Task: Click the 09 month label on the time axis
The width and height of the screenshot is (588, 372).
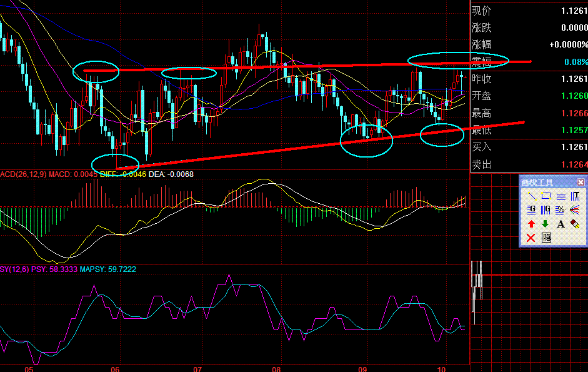Action: coord(362,369)
